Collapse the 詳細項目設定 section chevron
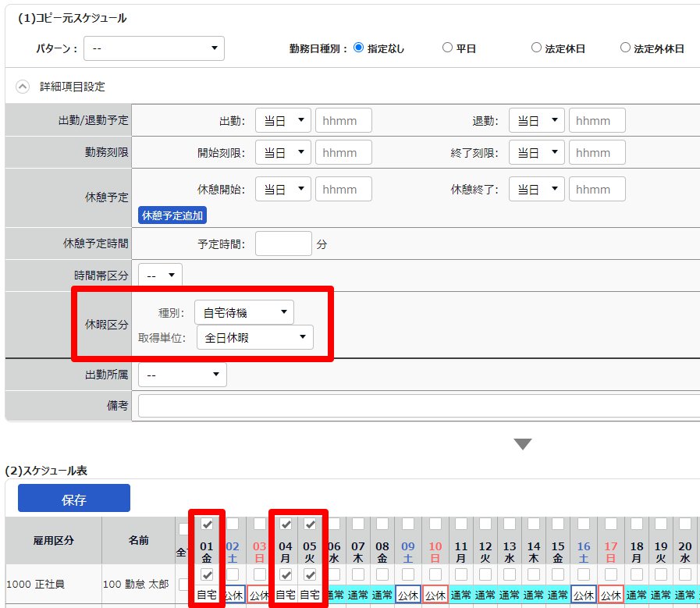The height and width of the screenshot is (608, 700). (23, 87)
